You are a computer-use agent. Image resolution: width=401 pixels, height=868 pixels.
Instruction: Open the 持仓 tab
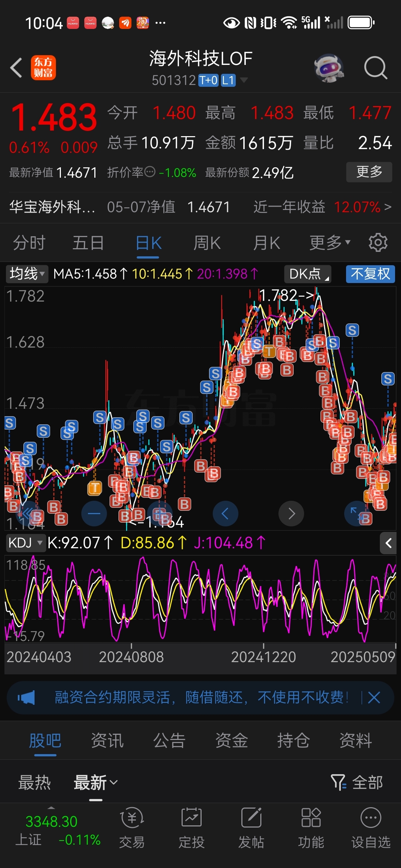click(293, 740)
